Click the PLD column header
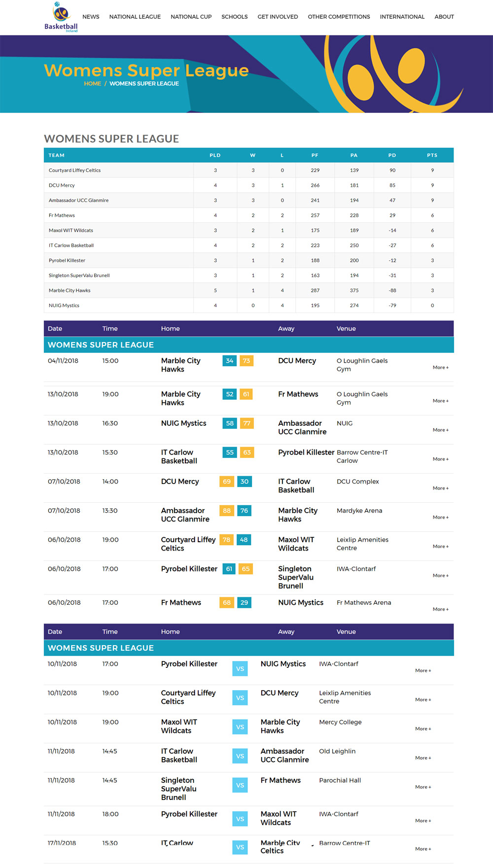This screenshot has width=493, height=868. 215,155
